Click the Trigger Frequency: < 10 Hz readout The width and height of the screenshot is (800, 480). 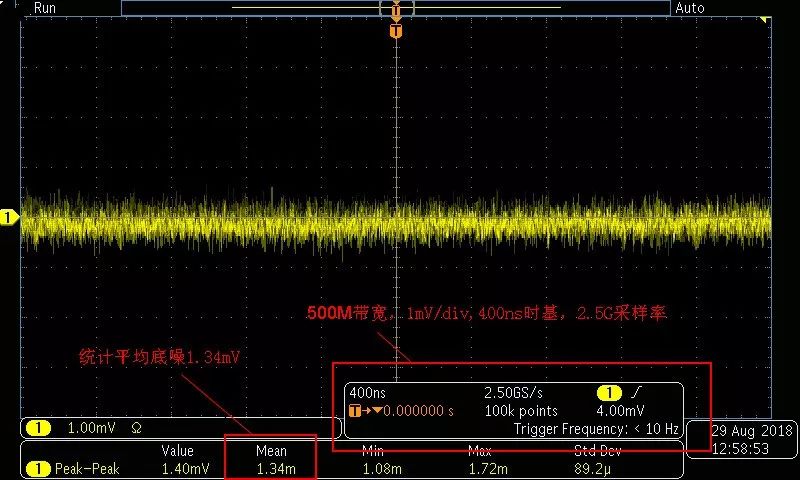[596, 429]
